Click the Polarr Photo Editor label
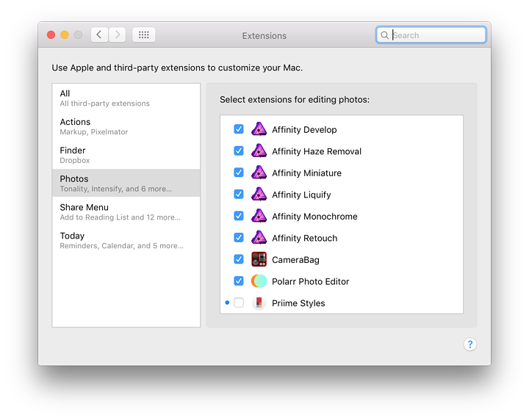The height and width of the screenshot is (420, 529). tap(310, 281)
